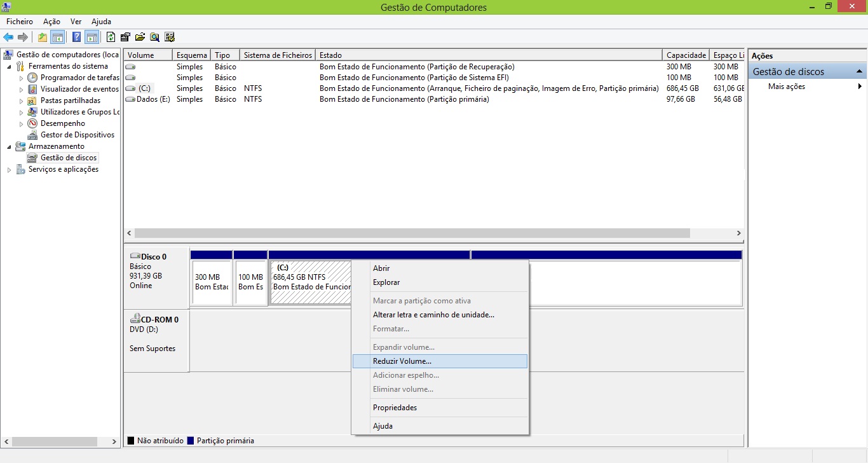Click the up one level folder icon
This screenshot has width=868, height=463.
[x=42, y=37]
